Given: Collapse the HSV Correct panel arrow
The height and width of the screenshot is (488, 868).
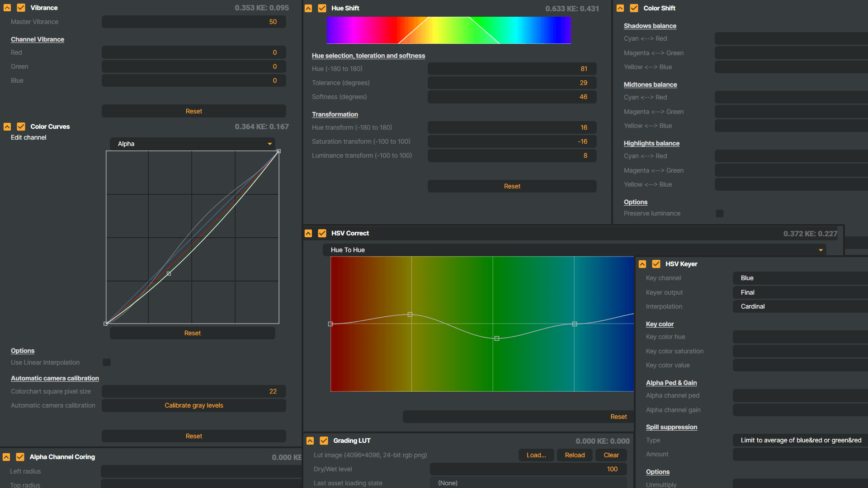Looking at the screenshot, I should click(x=308, y=233).
